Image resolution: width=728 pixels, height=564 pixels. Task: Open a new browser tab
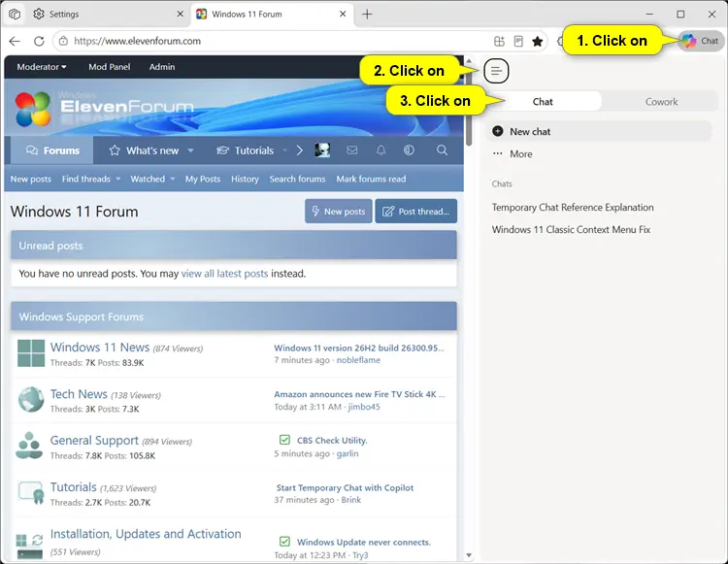367,15
